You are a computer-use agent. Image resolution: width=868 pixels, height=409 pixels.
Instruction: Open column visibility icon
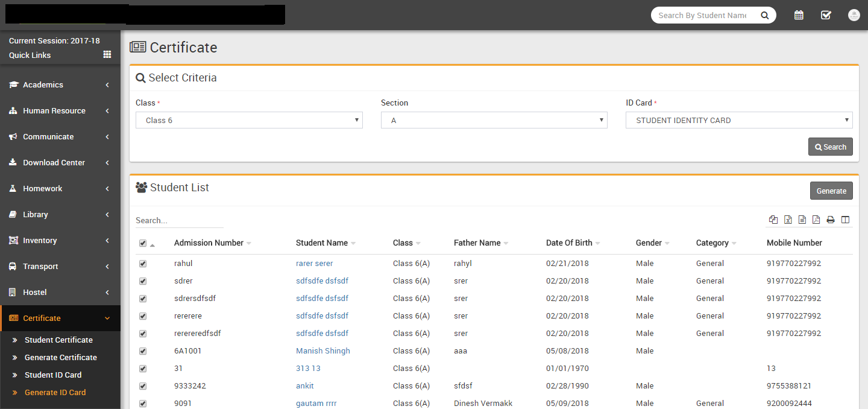click(x=845, y=220)
